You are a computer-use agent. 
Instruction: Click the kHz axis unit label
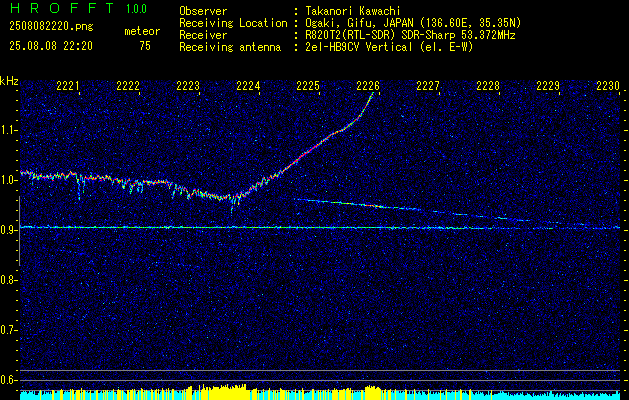click(9, 81)
